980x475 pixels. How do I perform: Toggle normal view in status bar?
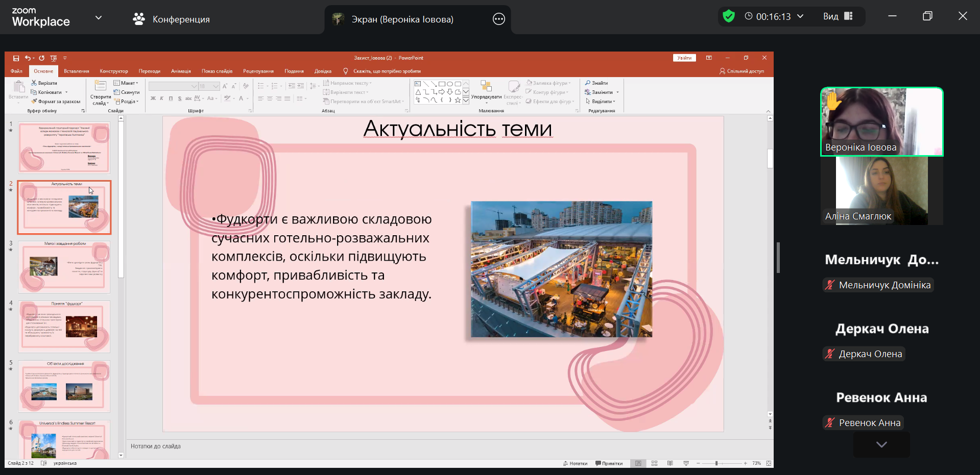pos(638,463)
